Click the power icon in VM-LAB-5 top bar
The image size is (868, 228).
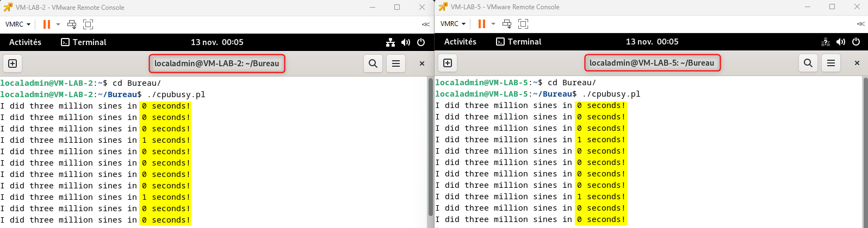[856, 42]
